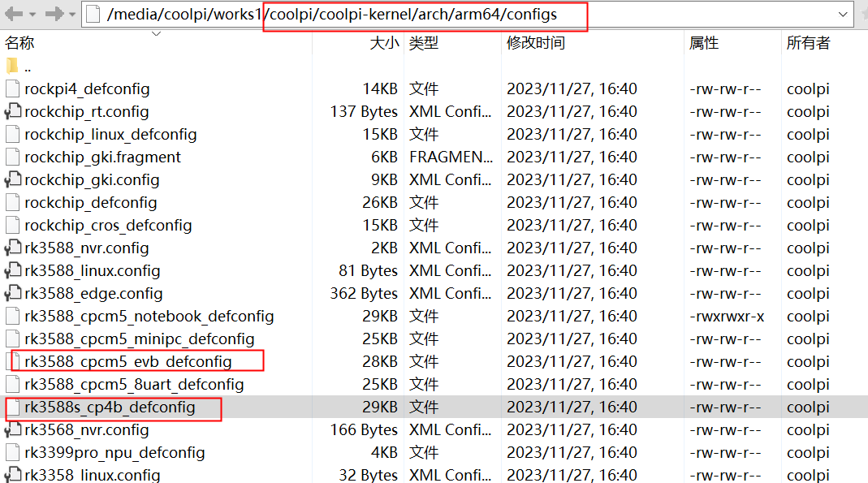Click the file name rk3568_nvr.config
This screenshot has width=868, height=483.
pyautogui.click(x=86, y=429)
